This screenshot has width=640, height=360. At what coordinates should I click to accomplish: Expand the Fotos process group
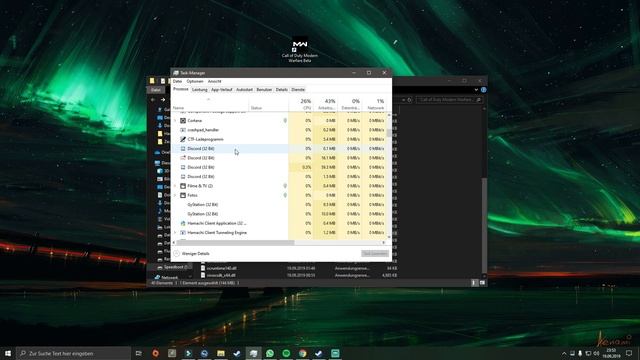(175, 196)
